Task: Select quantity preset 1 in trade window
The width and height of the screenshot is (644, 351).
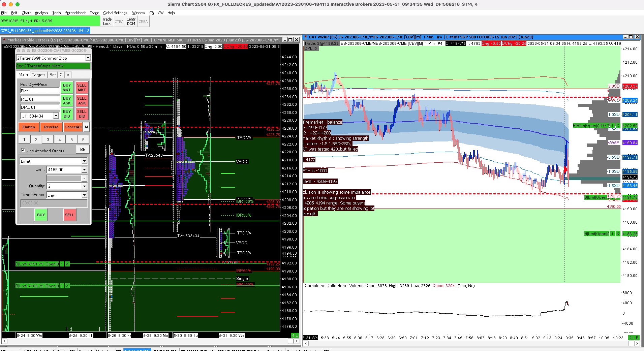Action: (x=24, y=139)
